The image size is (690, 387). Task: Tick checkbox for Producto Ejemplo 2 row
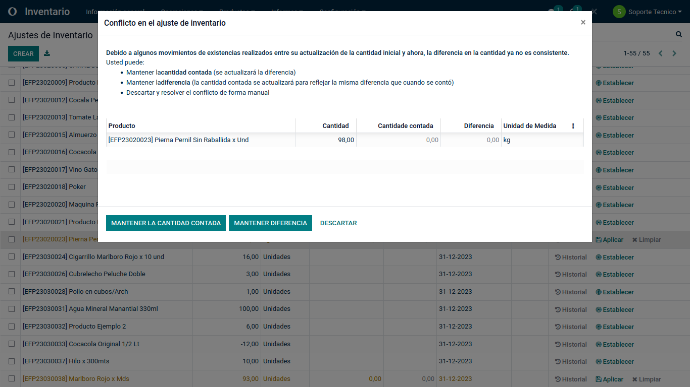[12, 326]
